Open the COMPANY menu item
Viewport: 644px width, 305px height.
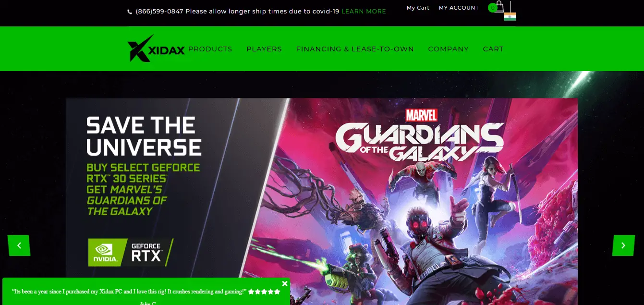pos(448,49)
